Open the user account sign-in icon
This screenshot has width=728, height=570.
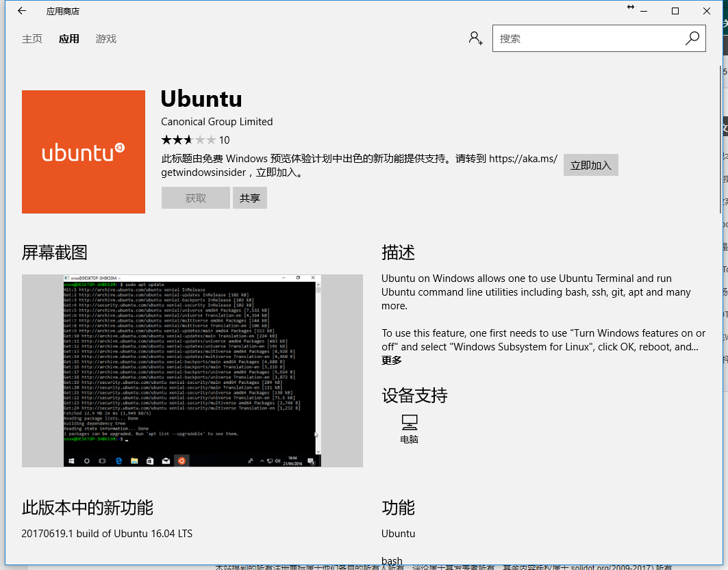[475, 38]
